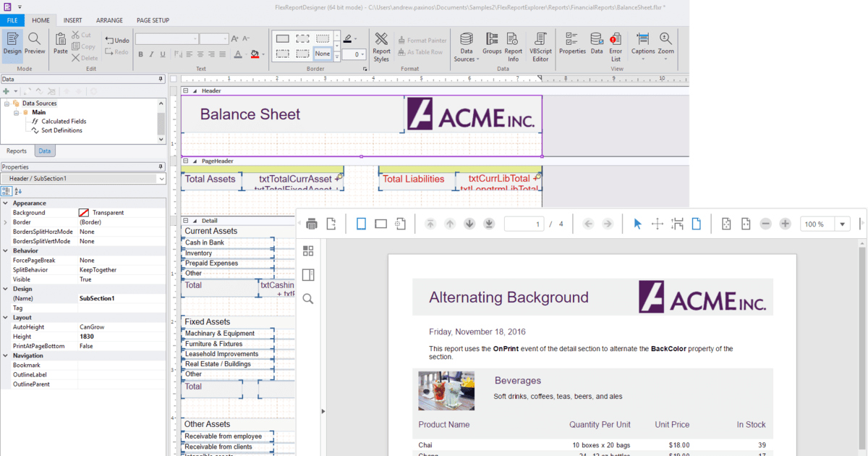Open the Header / SubSection1 dropdown

click(x=161, y=178)
